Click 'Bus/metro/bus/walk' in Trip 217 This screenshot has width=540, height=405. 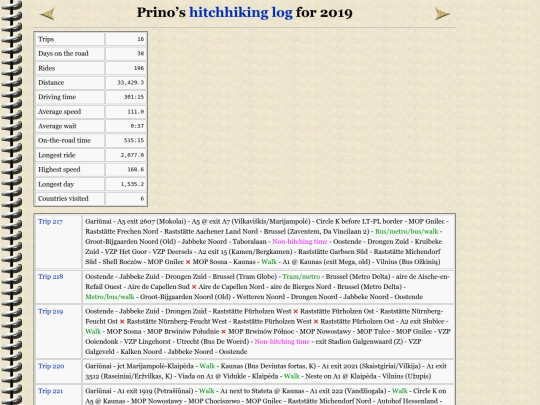pos(406,231)
